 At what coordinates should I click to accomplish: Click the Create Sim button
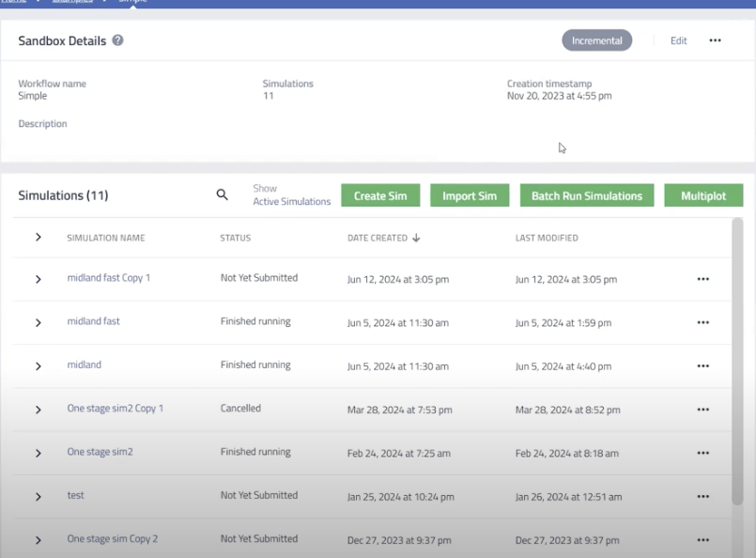click(x=380, y=195)
